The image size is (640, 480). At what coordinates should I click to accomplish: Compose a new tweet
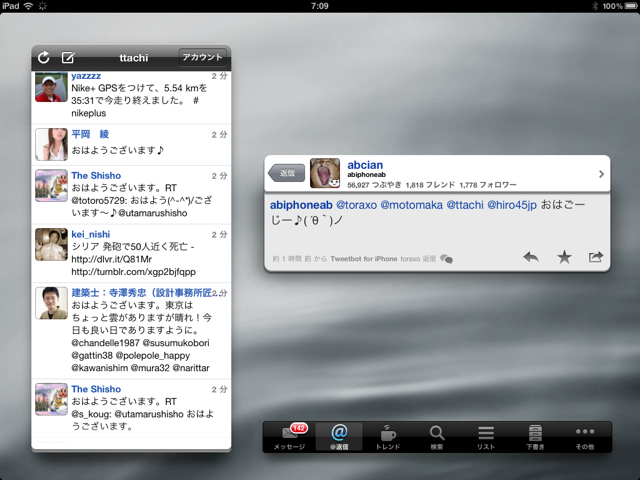68,58
